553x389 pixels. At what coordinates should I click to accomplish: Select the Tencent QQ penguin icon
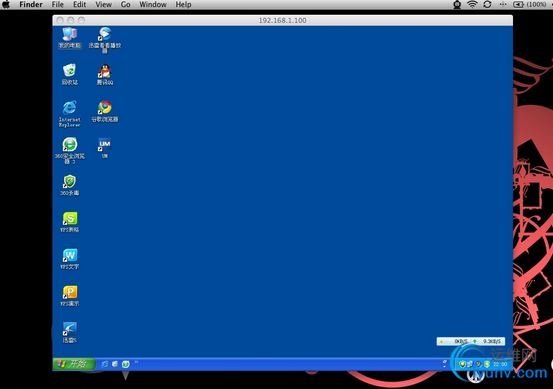[105, 74]
